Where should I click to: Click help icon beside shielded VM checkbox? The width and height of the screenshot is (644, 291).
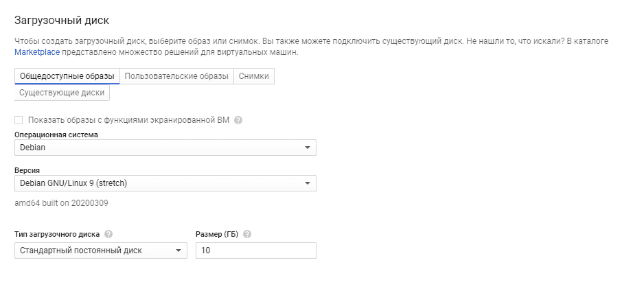[238, 120]
